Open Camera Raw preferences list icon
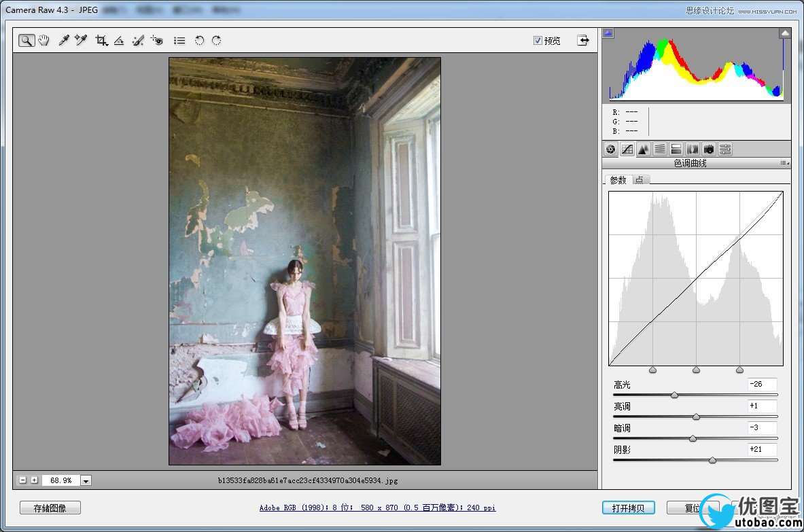Viewport: 804px width, 532px height. point(179,41)
